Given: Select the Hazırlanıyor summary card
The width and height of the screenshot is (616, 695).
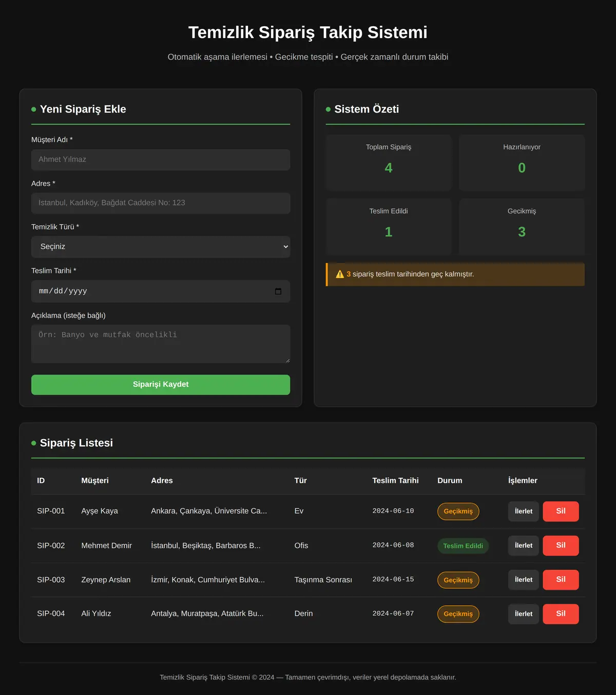Looking at the screenshot, I should tap(522, 163).
